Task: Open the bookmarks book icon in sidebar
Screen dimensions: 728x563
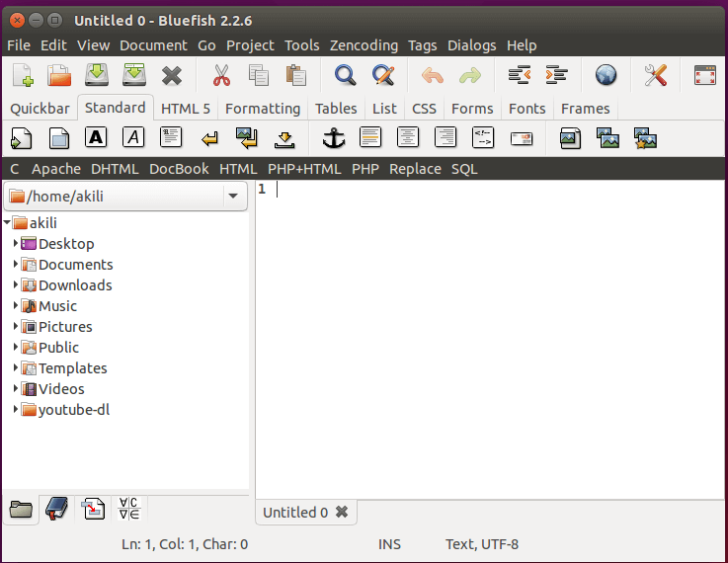Action: click(x=57, y=509)
